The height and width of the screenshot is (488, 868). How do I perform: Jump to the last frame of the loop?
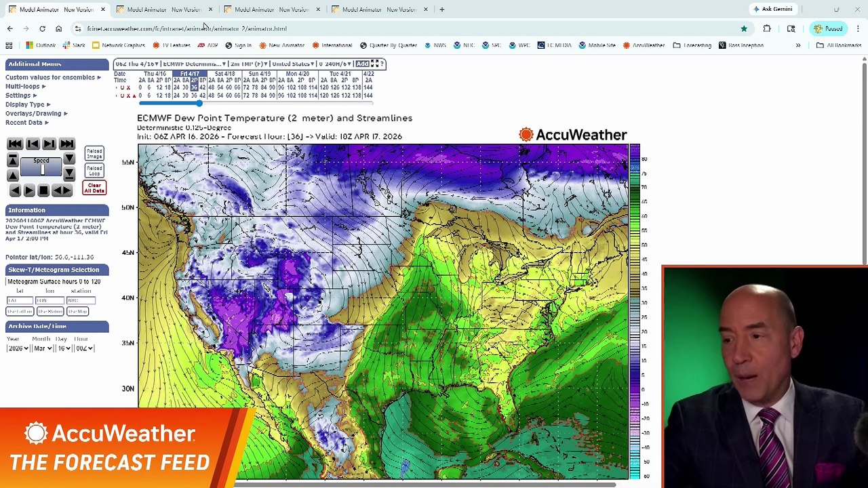coord(66,144)
